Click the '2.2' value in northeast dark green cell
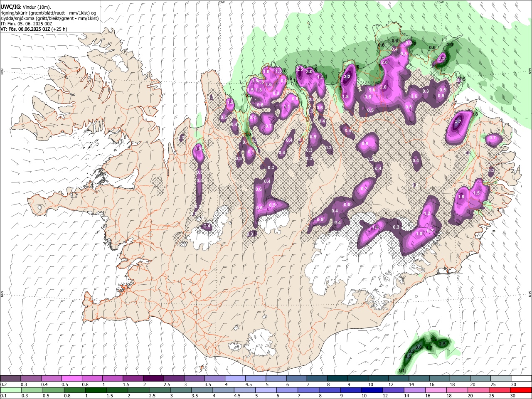 [x=441, y=59]
